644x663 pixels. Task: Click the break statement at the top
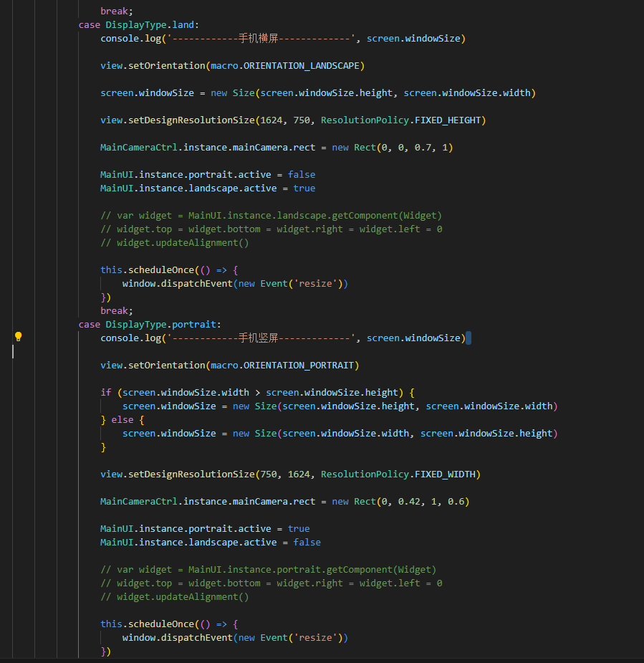(117, 11)
